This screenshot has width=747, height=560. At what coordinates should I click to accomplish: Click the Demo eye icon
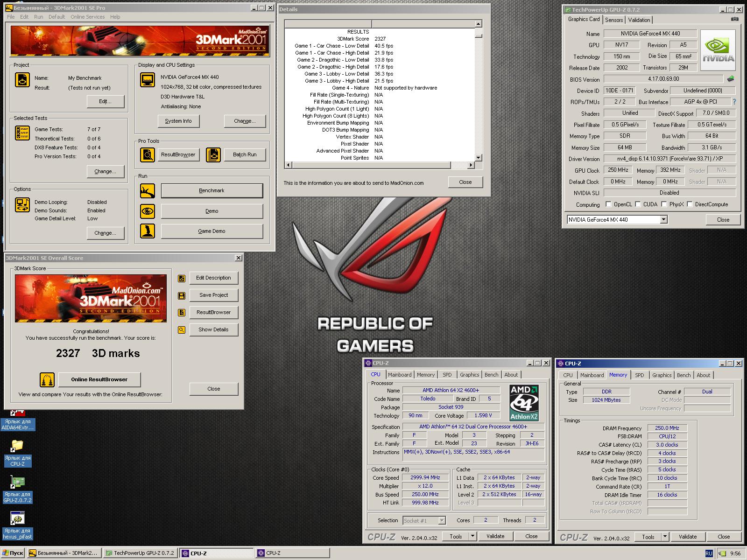pos(148,211)
